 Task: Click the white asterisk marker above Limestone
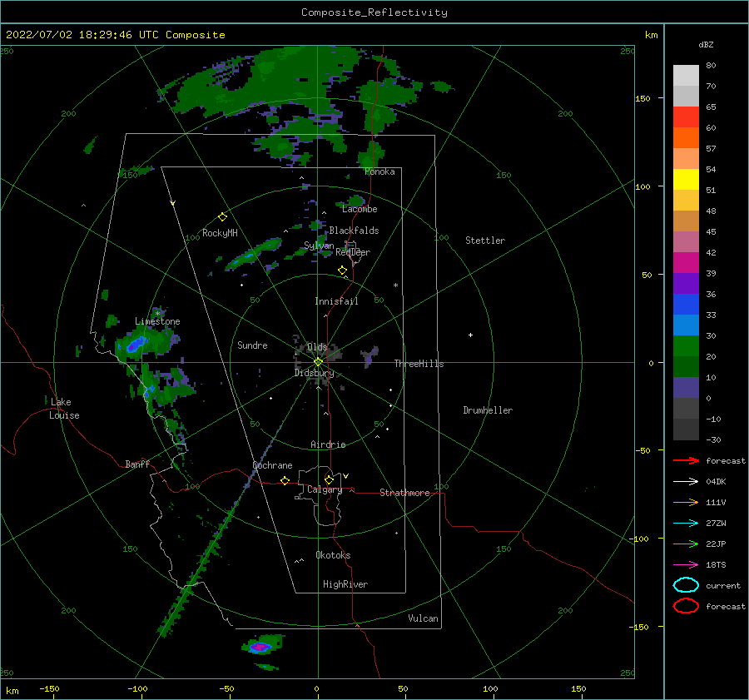(x=157, y=314)
